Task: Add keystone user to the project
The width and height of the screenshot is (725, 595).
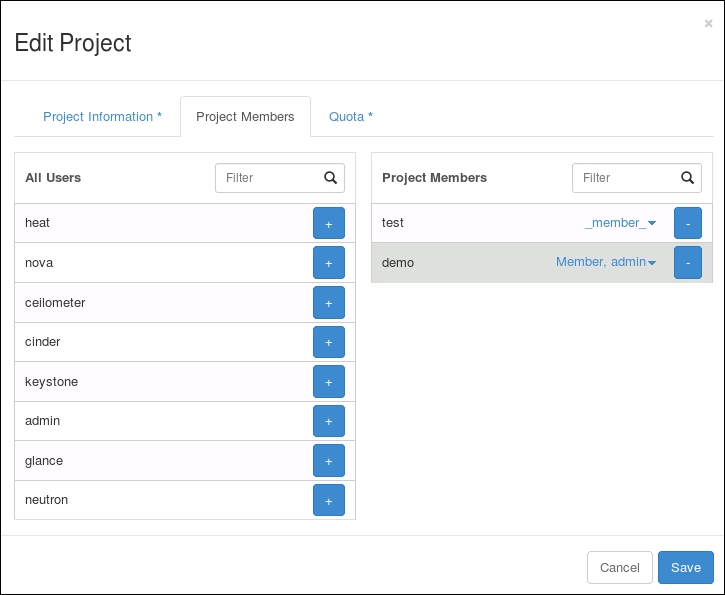Action: coord(328,382)
